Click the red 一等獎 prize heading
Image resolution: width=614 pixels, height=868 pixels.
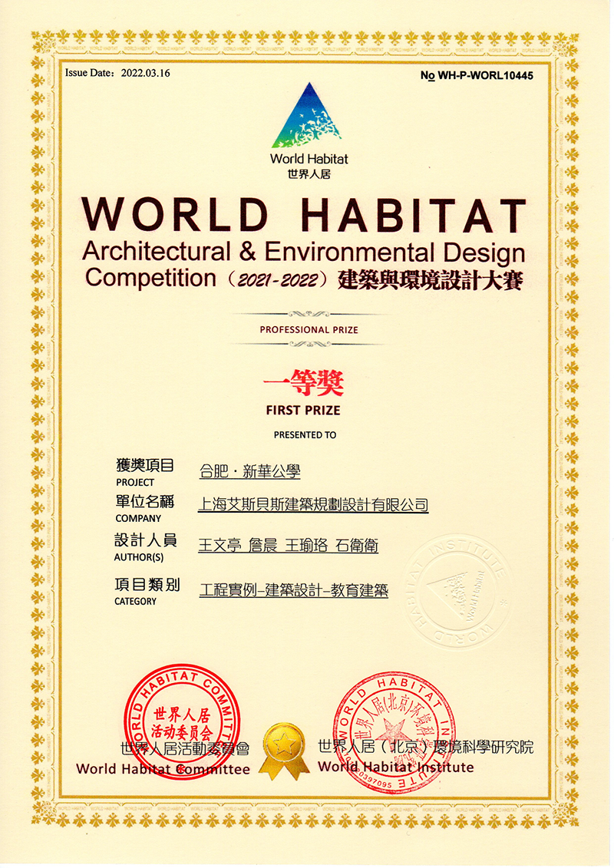point(302,383)
